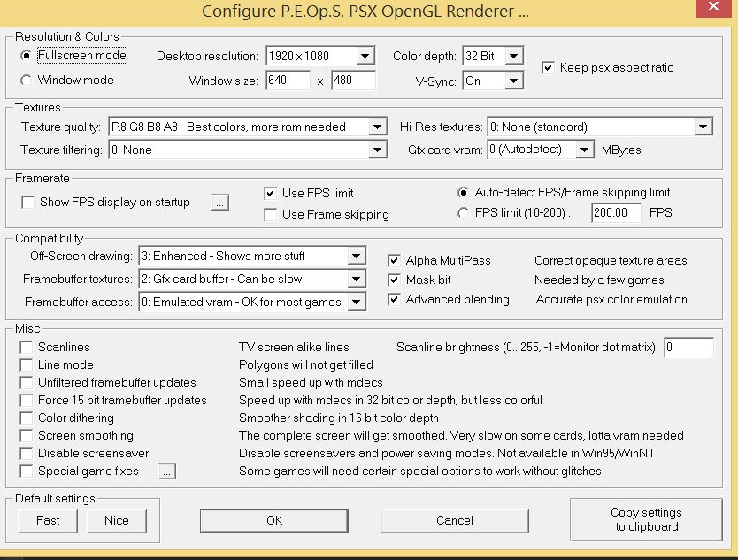Enable Unfiltered framebuffer updates checkbox
The height and width of the screenshot is (560, 738).
click(x=27, y=382)
